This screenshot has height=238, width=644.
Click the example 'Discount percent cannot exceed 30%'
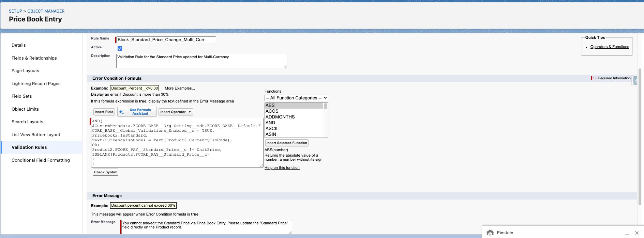(143, 206)
